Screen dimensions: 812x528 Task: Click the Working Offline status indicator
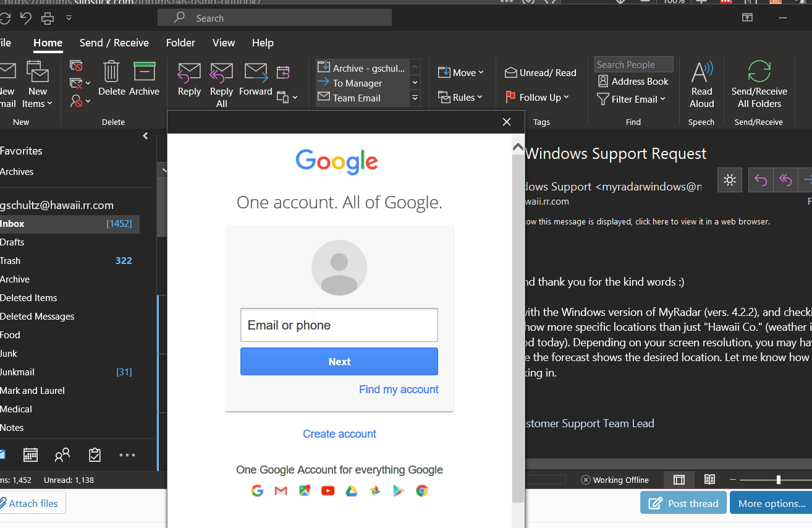click(615, 480)
